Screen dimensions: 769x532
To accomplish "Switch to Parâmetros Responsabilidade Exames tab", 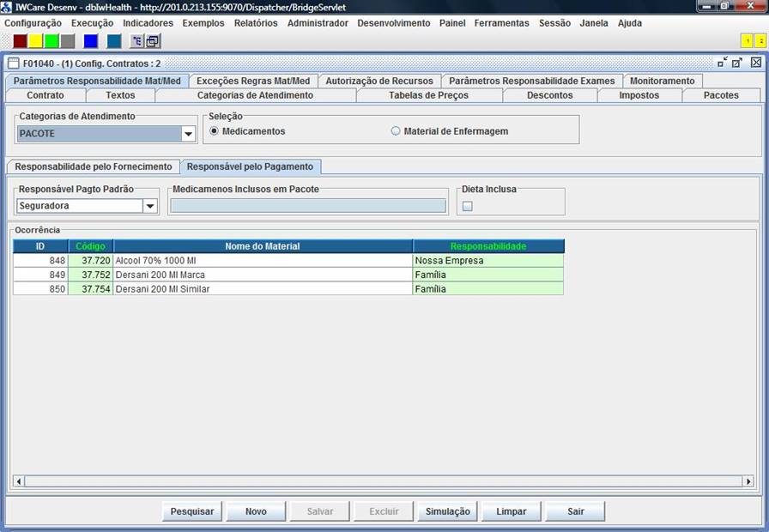I will (531, 81).
